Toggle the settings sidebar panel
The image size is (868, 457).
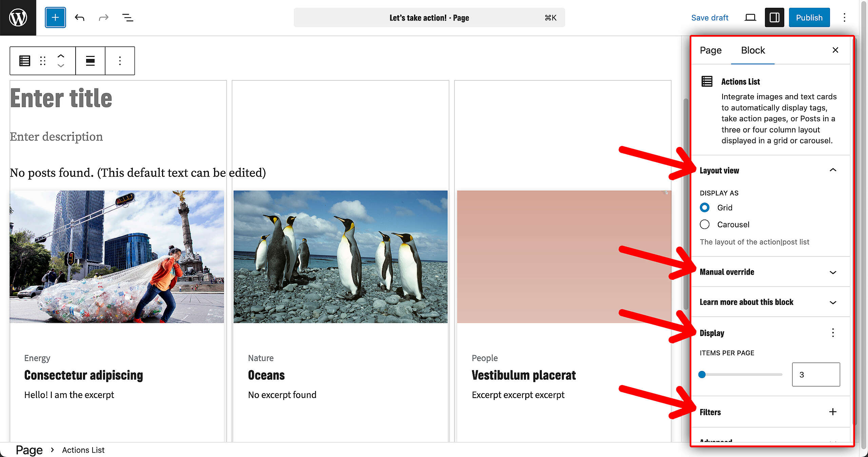click(x=774, y=18)
